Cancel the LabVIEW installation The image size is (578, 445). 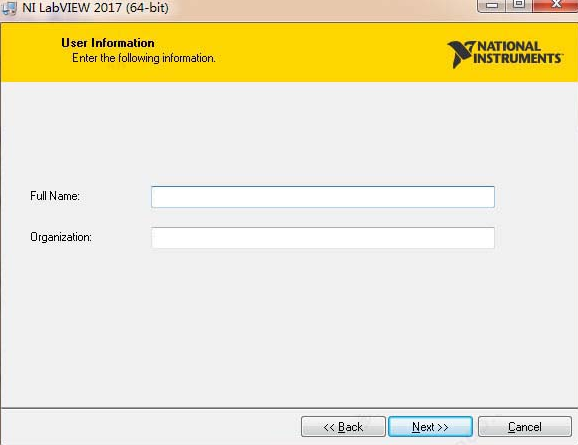525,427
